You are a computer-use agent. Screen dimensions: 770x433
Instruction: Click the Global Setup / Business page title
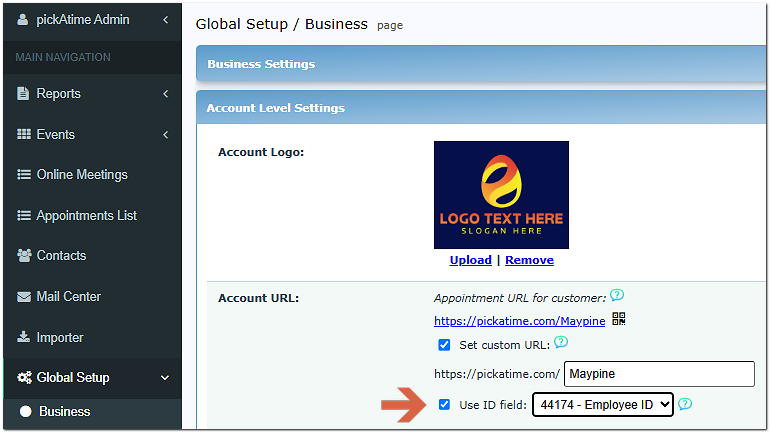[282, 24]
